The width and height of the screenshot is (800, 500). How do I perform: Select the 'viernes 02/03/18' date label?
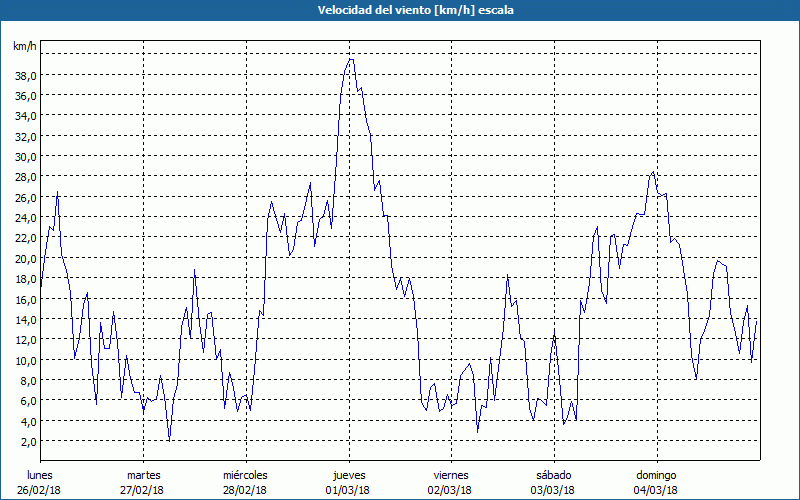pyautogui.click(x=450, y=482)
